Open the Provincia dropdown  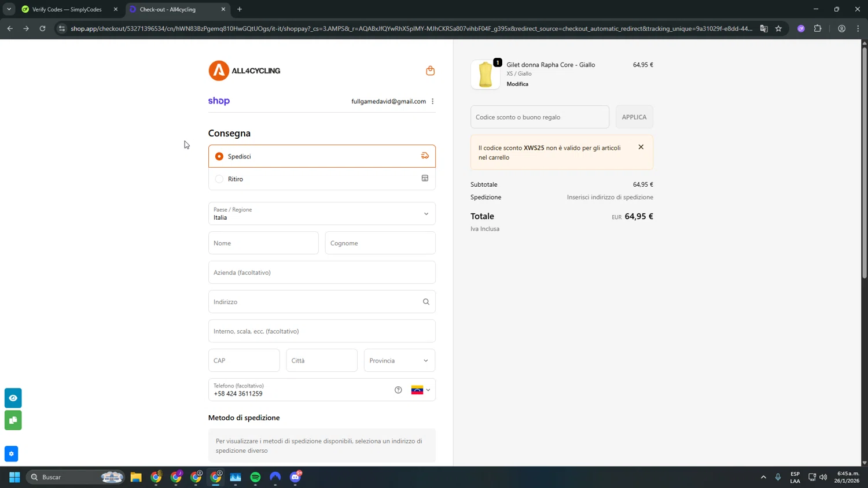tap(399, 361)
